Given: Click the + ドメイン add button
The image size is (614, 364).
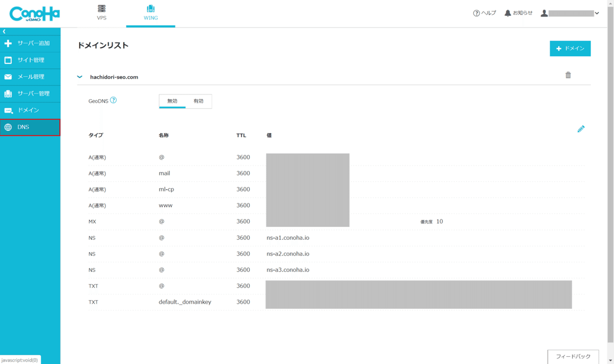Looking at the screenshot, I should pos(570,49).
